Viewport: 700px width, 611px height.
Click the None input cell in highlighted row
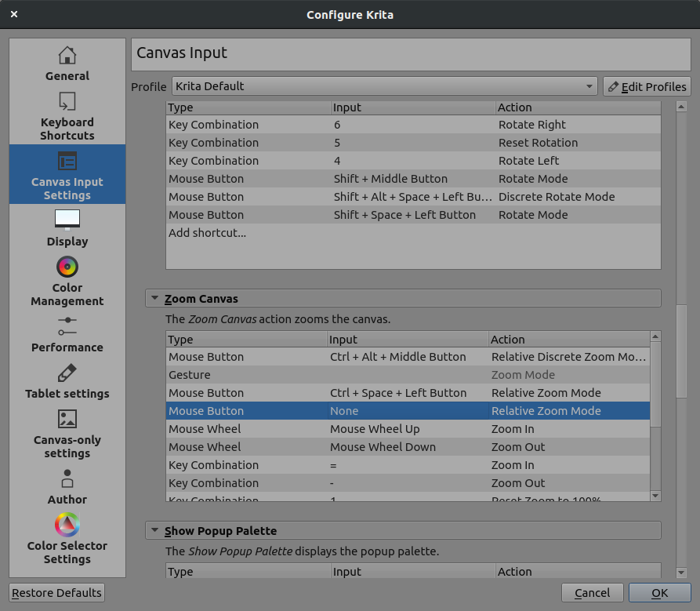[x=408, y=411]
